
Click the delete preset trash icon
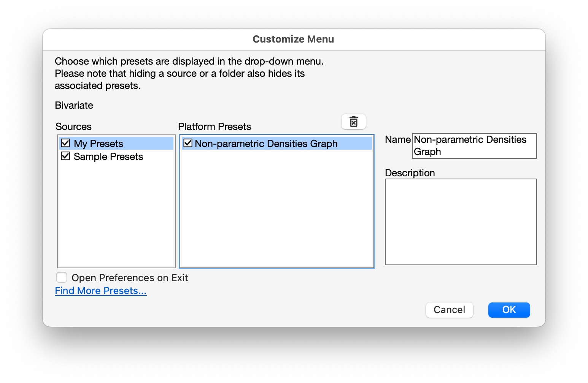point(353,122)
